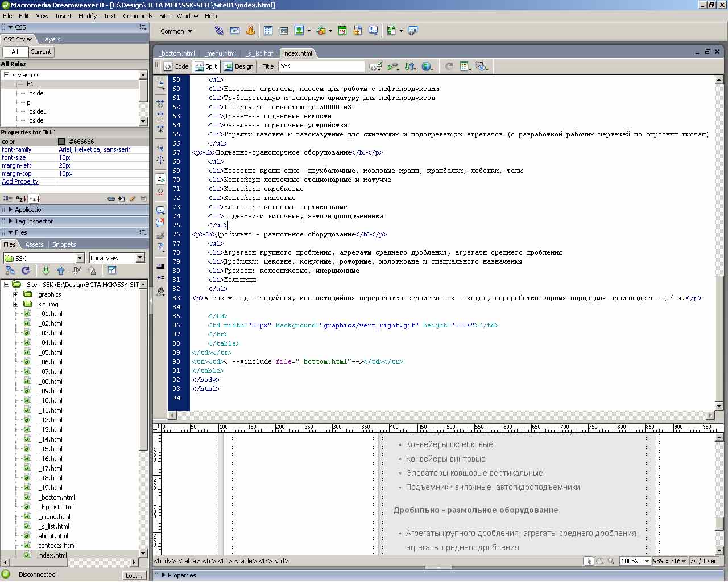Screen dimensions: 728x582
Task: Expand the Application panel
Action: pos(30,210)
